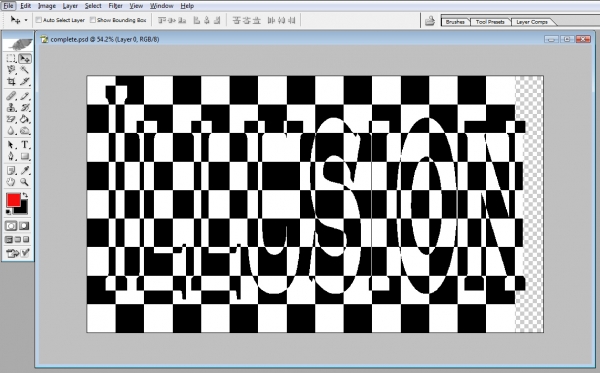Select the Clone Stamp tool

point(11,108)
